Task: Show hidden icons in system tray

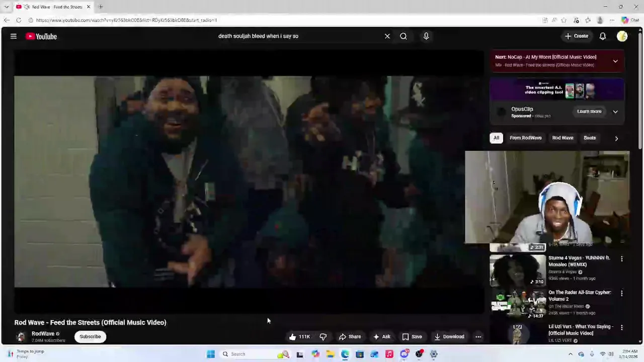Action: coord(570,354)
